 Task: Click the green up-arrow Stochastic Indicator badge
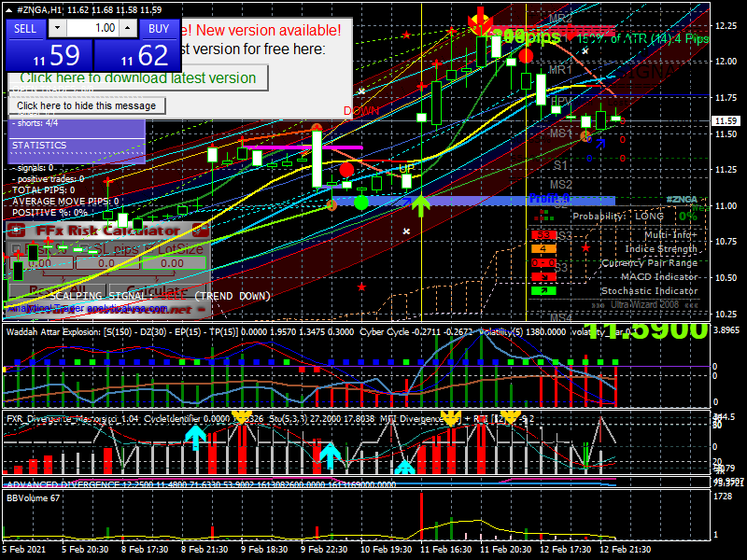click(x=543, y=290)
